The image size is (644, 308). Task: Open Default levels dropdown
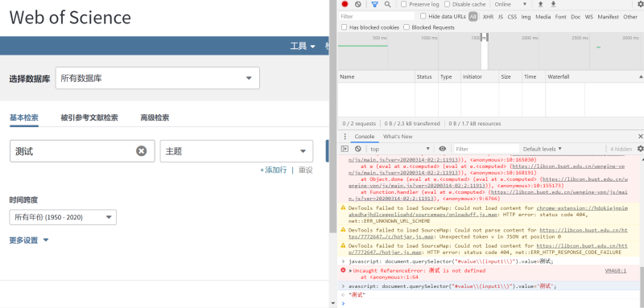tap(542, 149)
